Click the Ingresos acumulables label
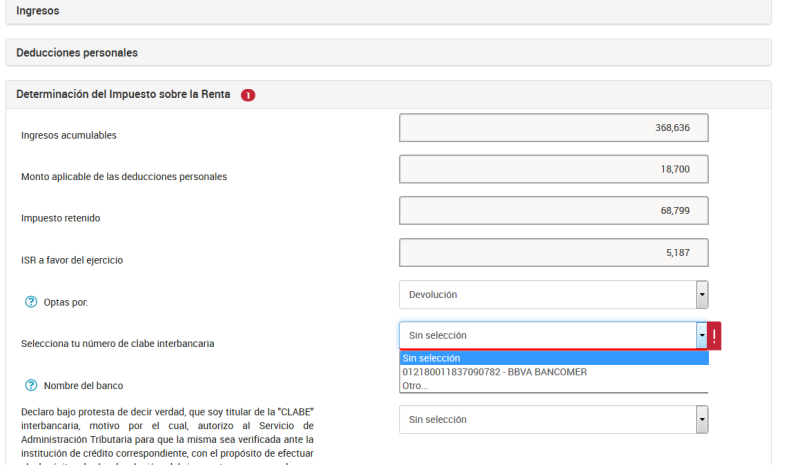The image size is (800, 465). click(x=69, y=135)
